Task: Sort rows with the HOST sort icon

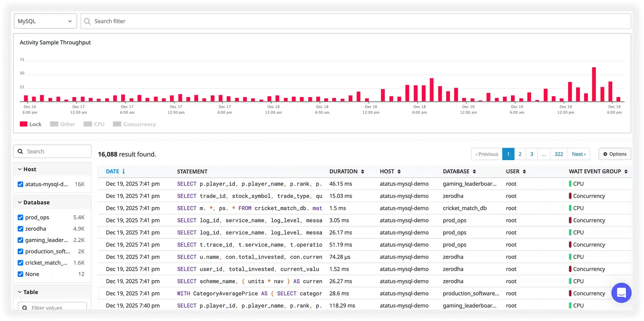Action: pos(399,171)
